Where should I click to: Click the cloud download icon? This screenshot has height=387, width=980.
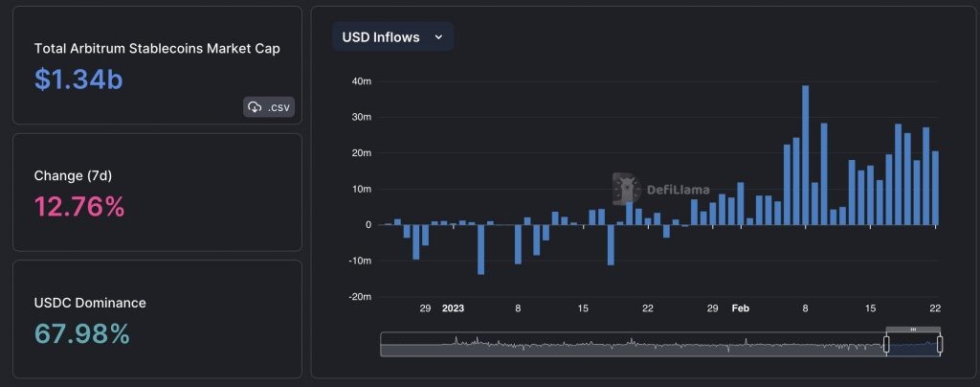click(x=255, y=107)
